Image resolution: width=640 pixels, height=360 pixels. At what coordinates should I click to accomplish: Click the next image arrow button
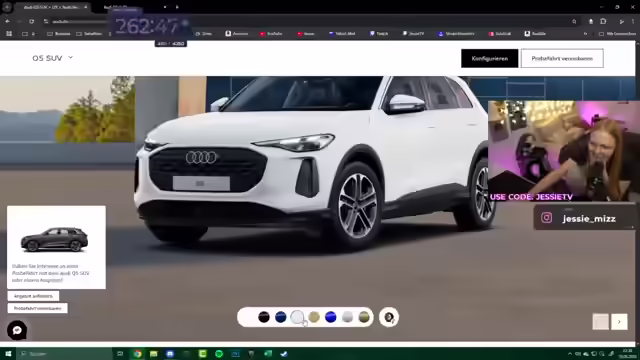[619, 322]
